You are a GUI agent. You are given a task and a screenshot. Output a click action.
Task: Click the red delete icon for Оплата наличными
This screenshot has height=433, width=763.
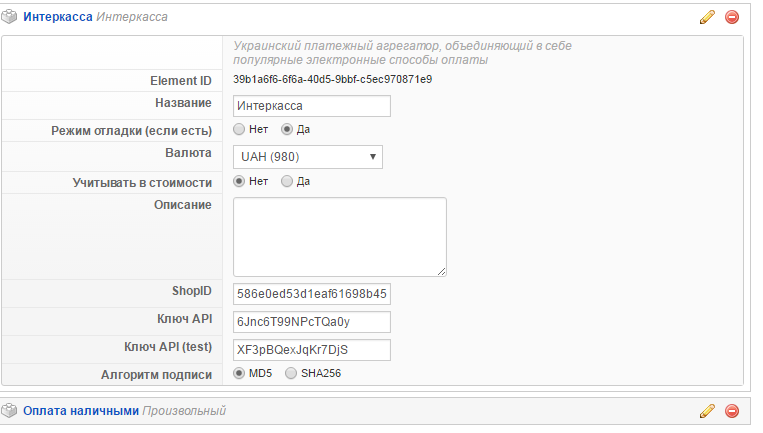click(x=732, y=410)
